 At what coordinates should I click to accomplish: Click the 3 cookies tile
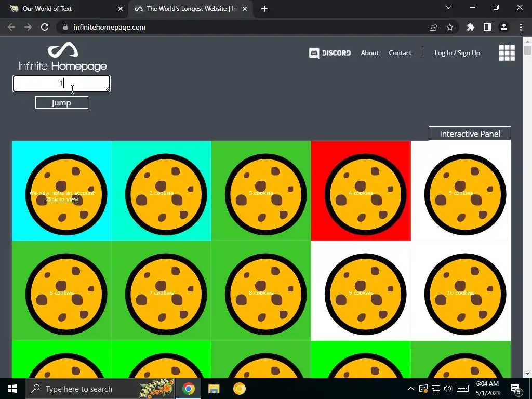[261, 191]
